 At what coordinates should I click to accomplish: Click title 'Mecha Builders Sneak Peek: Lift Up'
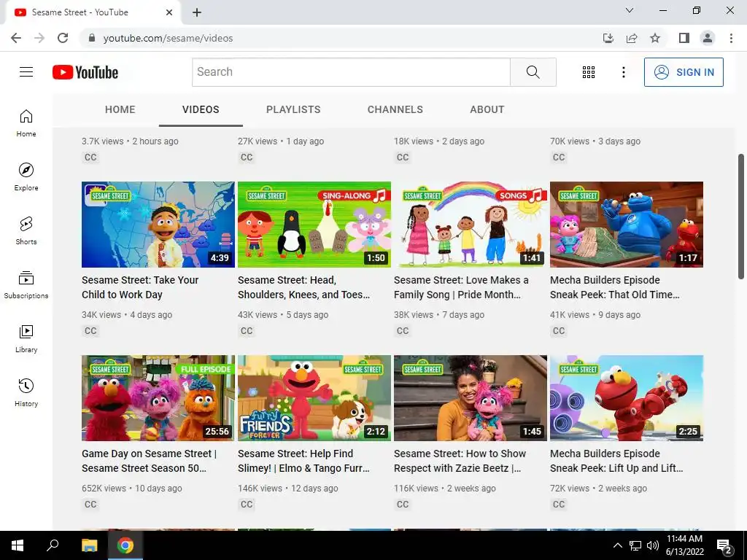(x=616, y=461)
